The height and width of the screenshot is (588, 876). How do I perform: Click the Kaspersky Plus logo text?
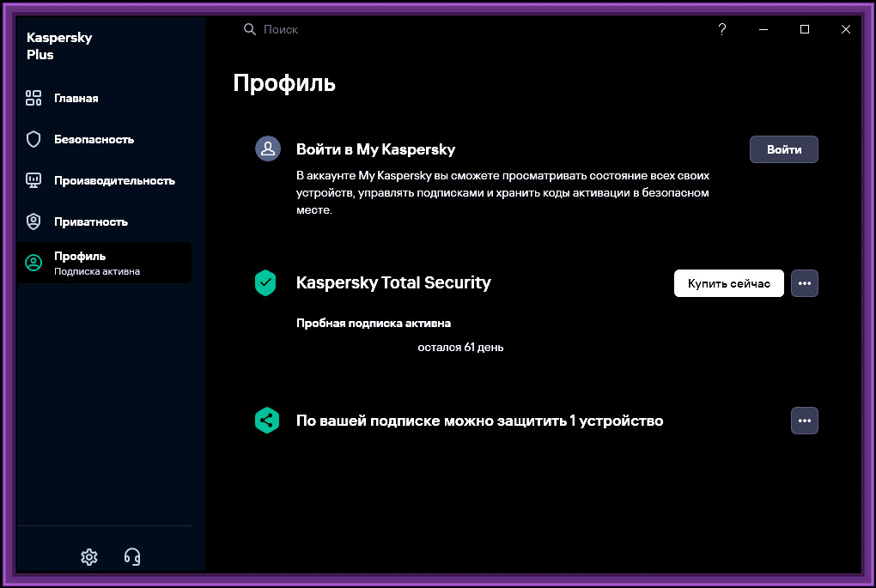(59, 45)
